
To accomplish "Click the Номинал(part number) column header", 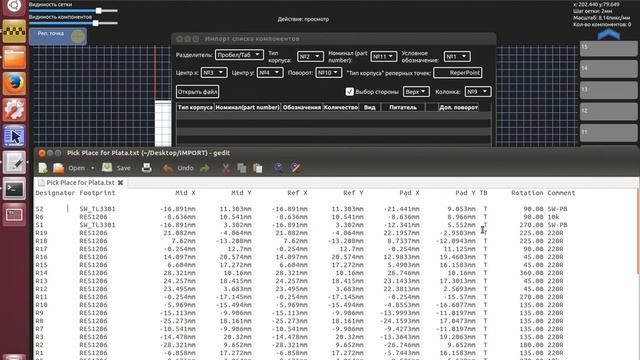I will click(247, 107).
